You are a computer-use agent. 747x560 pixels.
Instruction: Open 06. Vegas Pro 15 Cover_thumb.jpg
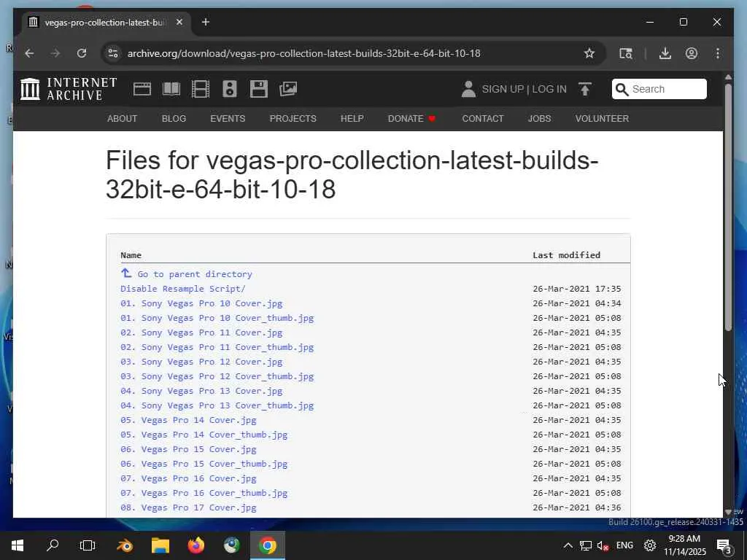click(x=204, y=464)
